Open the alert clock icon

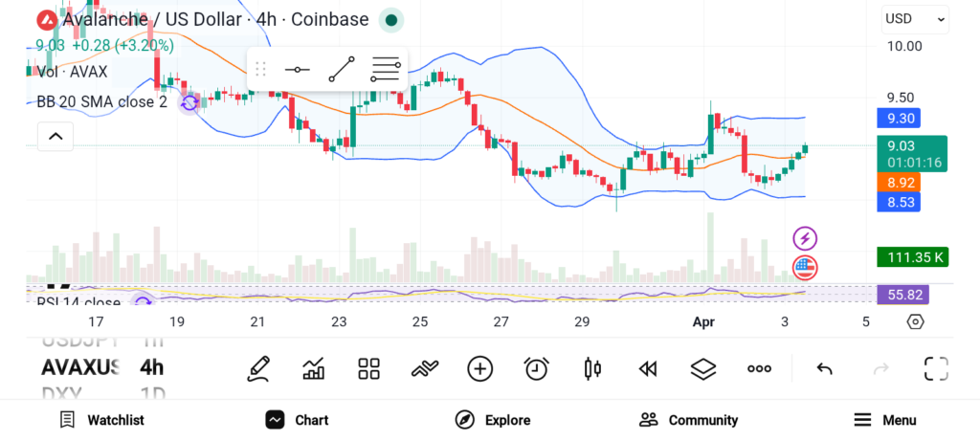pos(536,368)
